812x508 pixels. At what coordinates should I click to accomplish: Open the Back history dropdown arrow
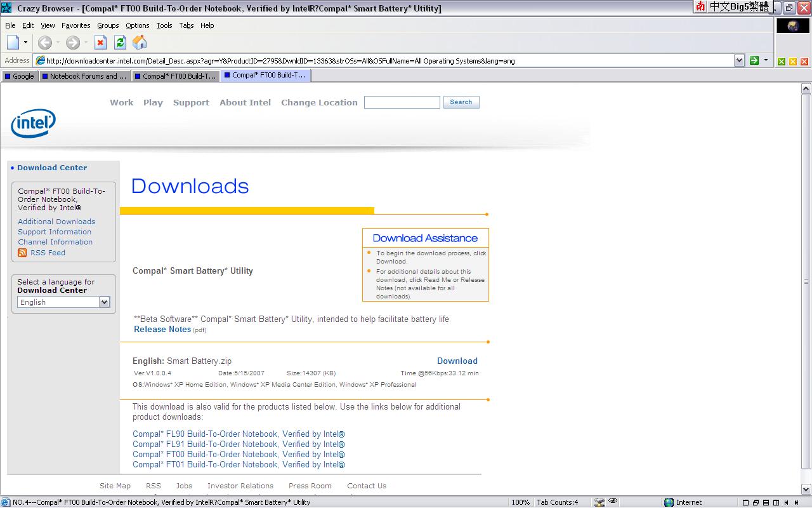coord(58,43)
